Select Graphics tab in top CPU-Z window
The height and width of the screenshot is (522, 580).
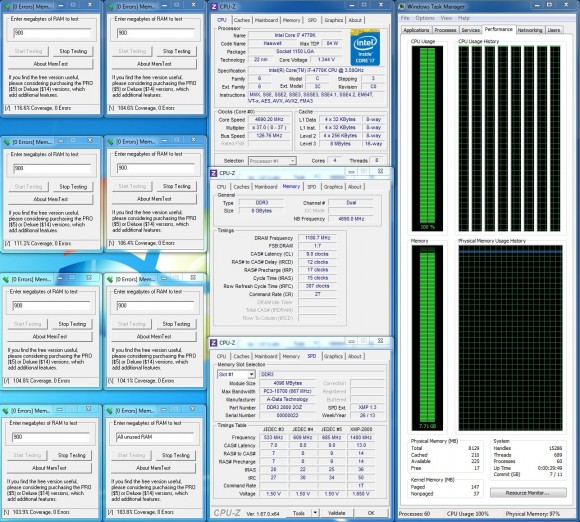point(334,20)
